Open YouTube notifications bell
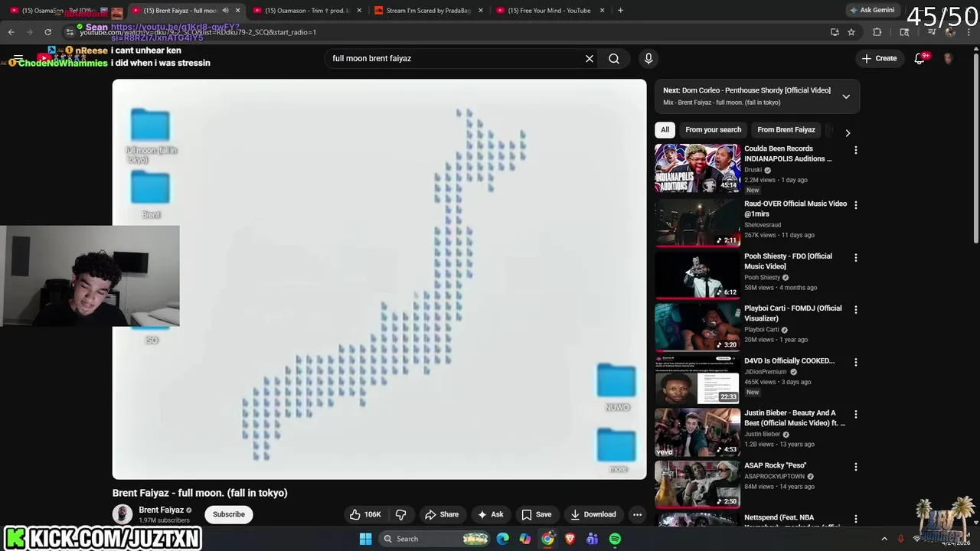 click(920, 58)
